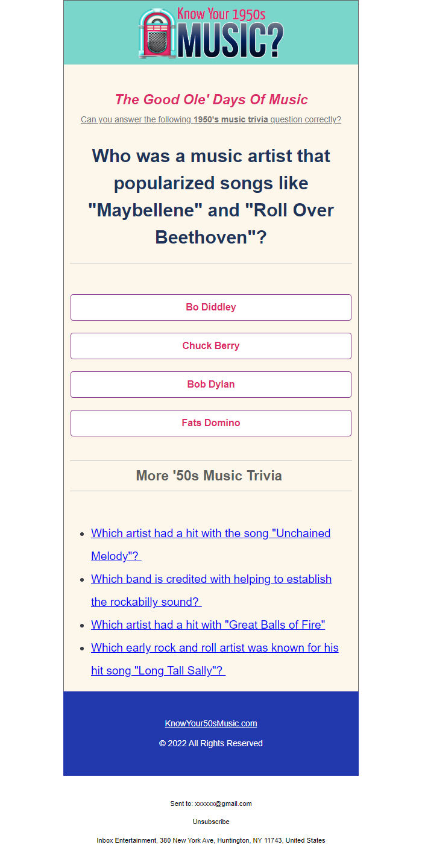Screen dimensions: 422x868
Task: Click the "© 2022 All Rights Reserved" text
Action: [x=211, y=743]
